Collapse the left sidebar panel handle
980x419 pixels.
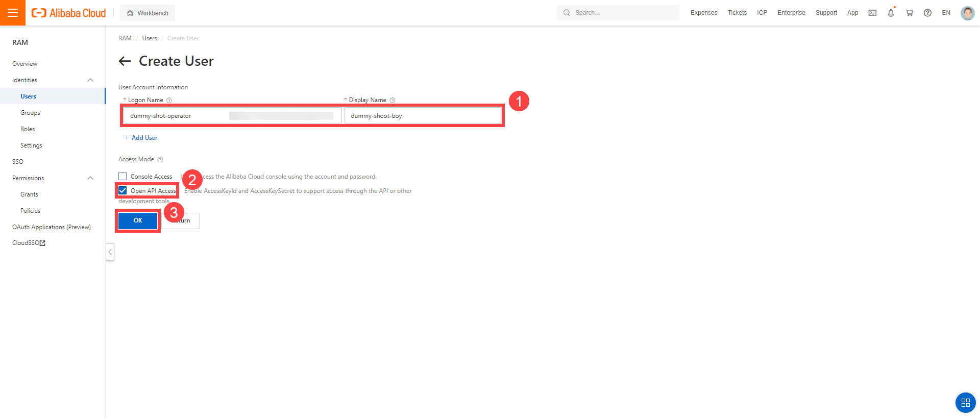pos(110,252)
